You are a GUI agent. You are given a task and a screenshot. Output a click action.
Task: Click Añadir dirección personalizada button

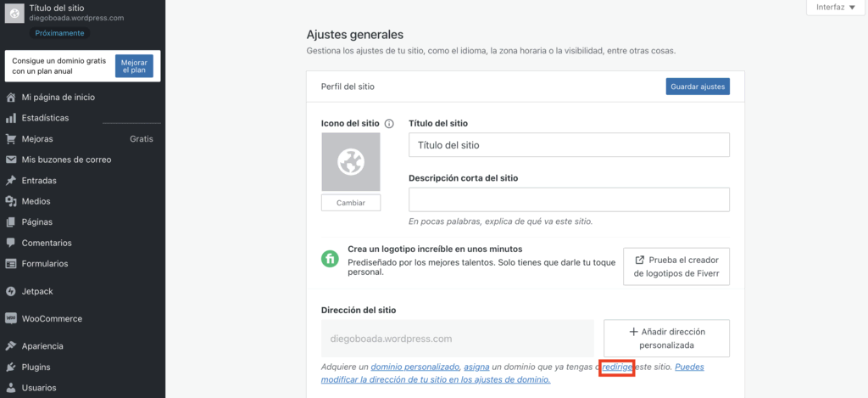tap(666, 338)
